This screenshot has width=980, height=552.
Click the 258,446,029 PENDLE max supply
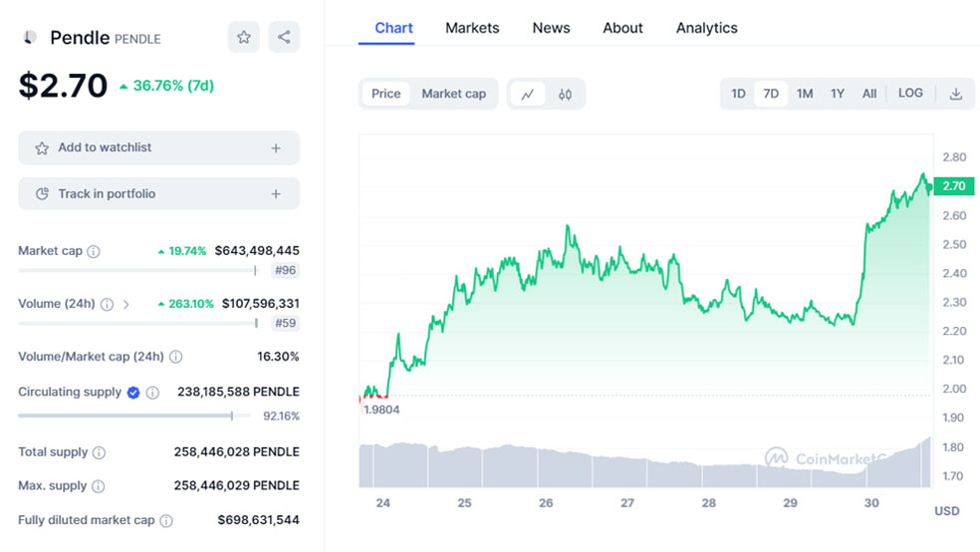(x=236, y=485)
